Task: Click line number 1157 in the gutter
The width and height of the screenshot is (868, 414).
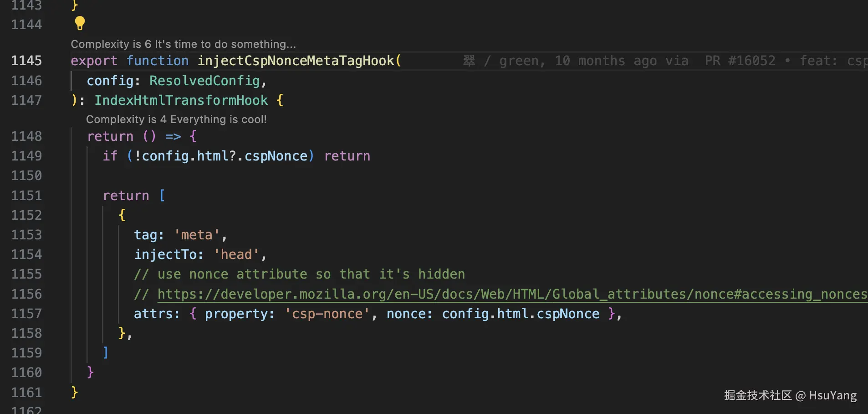Action: (x=26, y=314)
